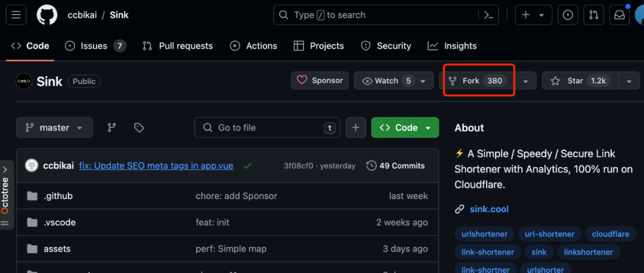Image resolution: width=644 pixels, height=273 pixels.
Task: Click the folder icon for .github
Action: click(x=32, y=196)
